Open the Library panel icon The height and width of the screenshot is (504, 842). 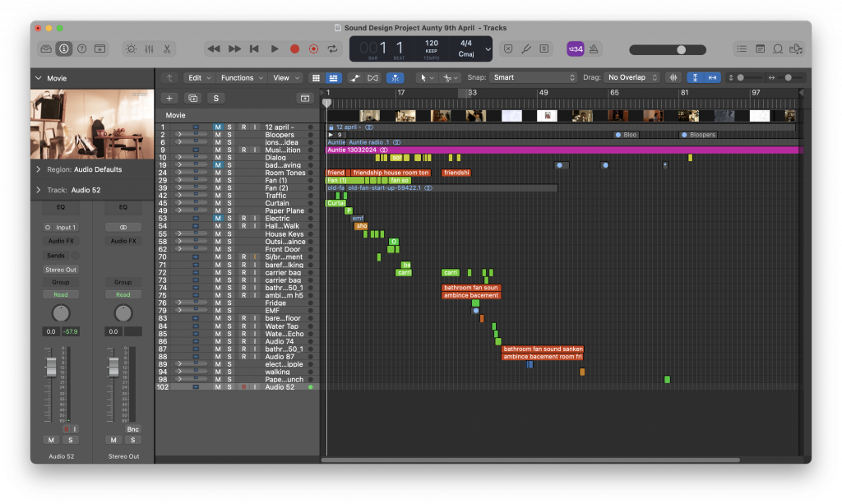46,49
